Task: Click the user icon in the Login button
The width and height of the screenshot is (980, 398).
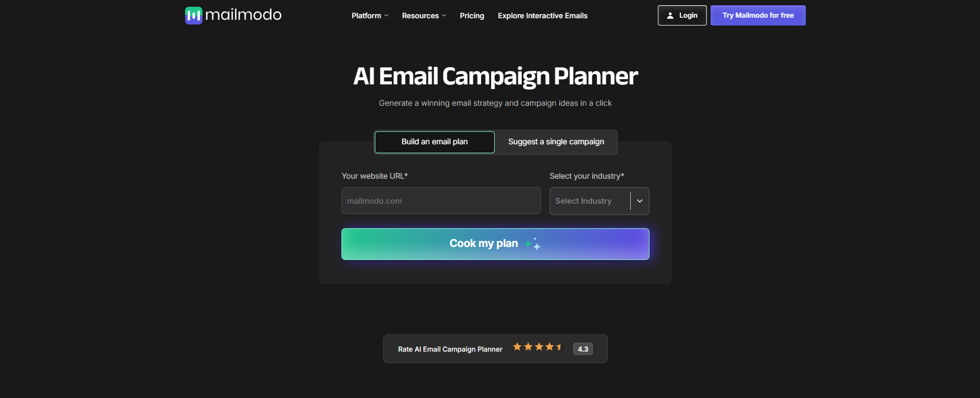Action: point(670,16)
